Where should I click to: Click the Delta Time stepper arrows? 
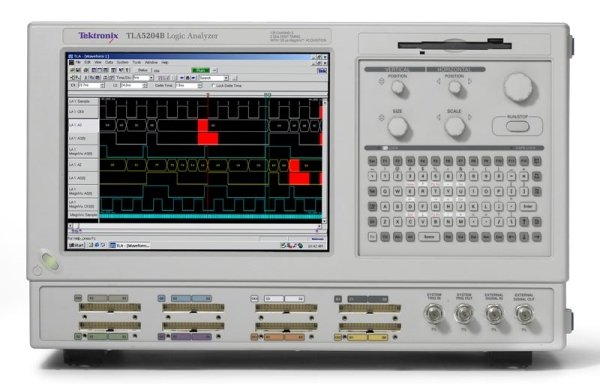tap(200, 86)
